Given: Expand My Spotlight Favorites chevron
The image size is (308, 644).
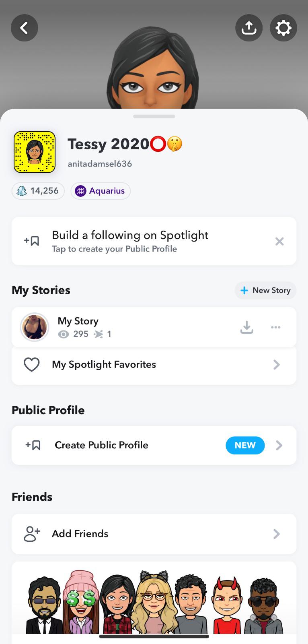Looking at the screenshot, I should tap(277, 365).
